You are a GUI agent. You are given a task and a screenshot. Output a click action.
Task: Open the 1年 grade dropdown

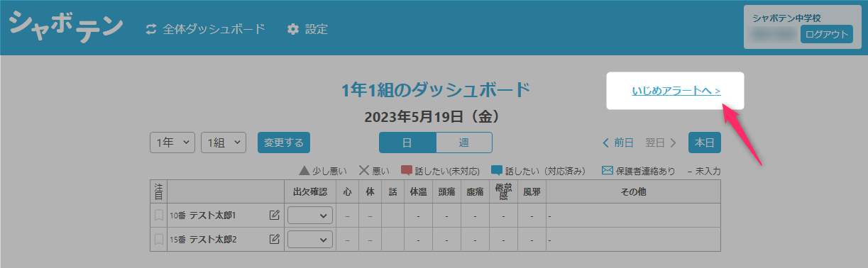[172, 143]
